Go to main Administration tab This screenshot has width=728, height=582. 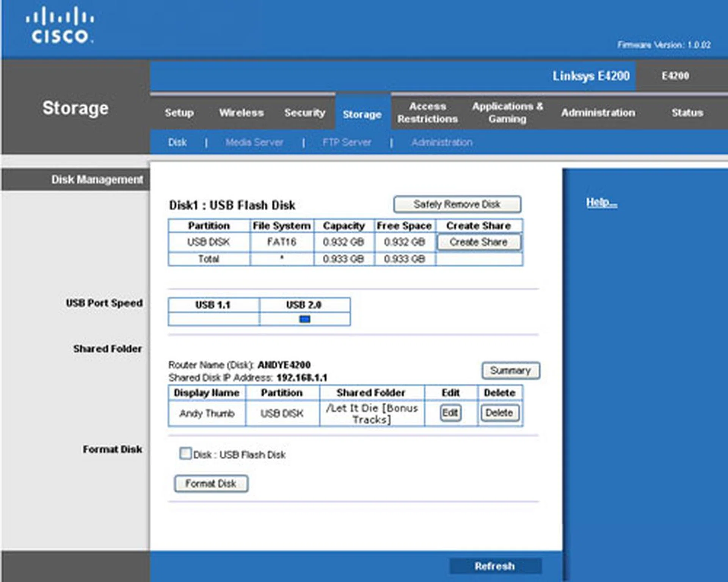click(598, 113)
